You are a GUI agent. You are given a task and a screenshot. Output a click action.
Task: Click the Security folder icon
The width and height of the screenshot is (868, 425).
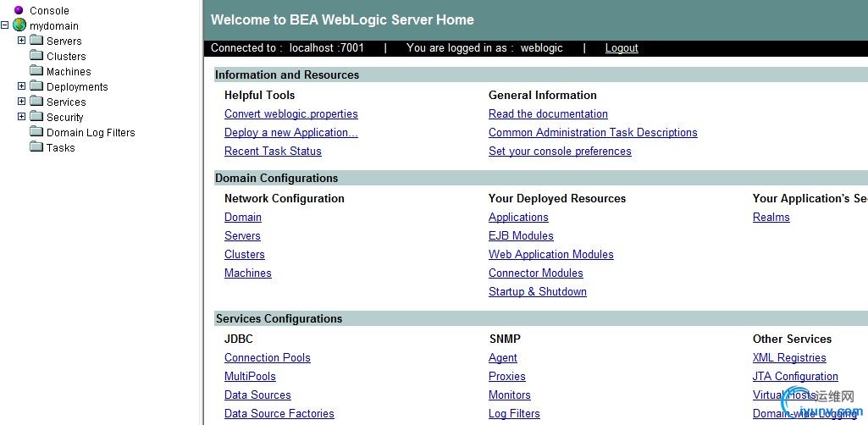coord(36,116)
